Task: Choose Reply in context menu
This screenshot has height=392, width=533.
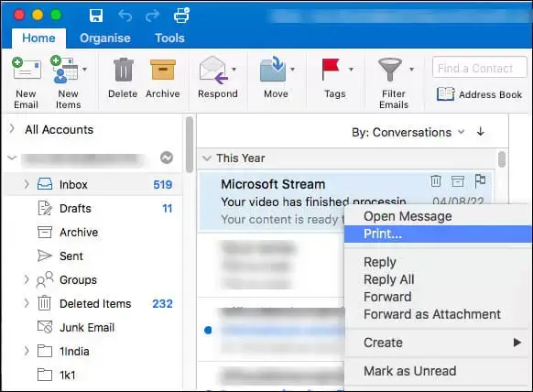Action: (x=438, y=262)
